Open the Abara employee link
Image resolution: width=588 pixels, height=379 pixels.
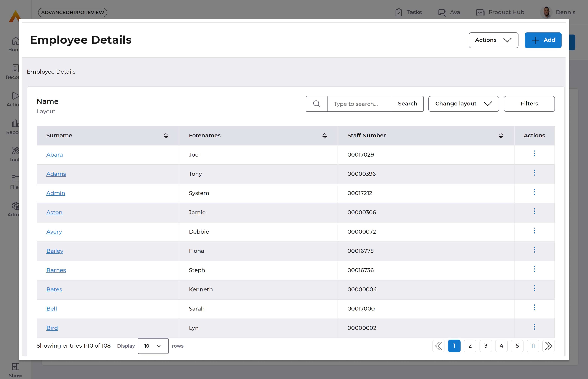(55, 155)
